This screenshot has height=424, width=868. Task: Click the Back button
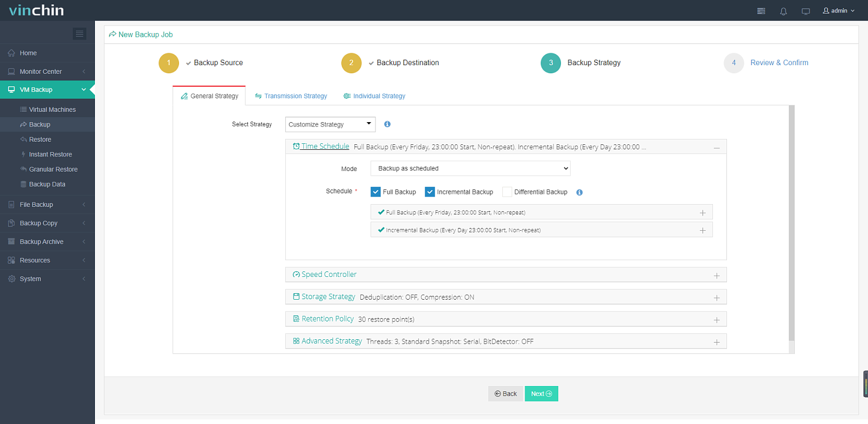pos(506,394)
